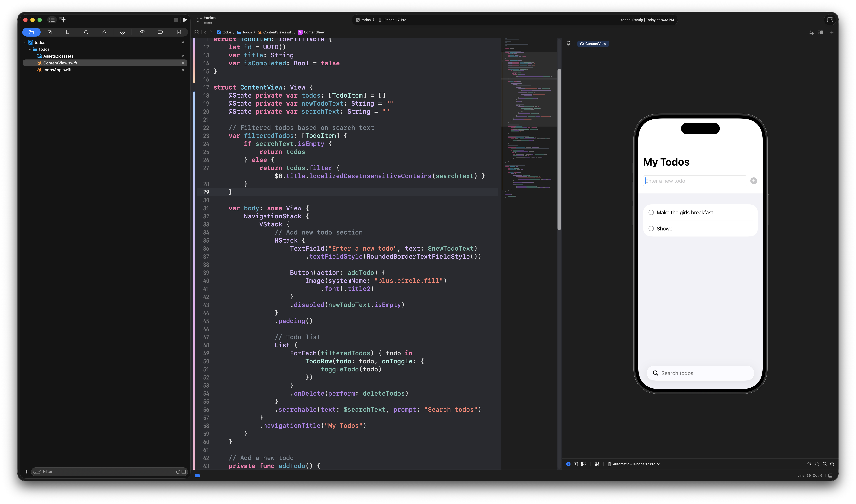Zoom out the canvas

click(x=810, y=464)
